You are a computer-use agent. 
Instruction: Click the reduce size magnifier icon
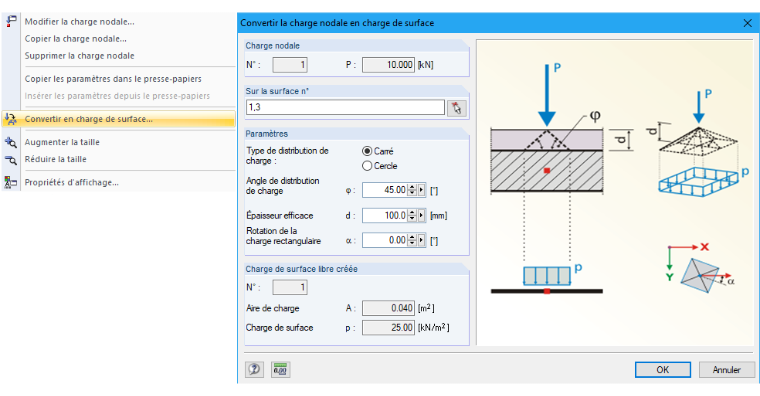[x=11, y=159]
